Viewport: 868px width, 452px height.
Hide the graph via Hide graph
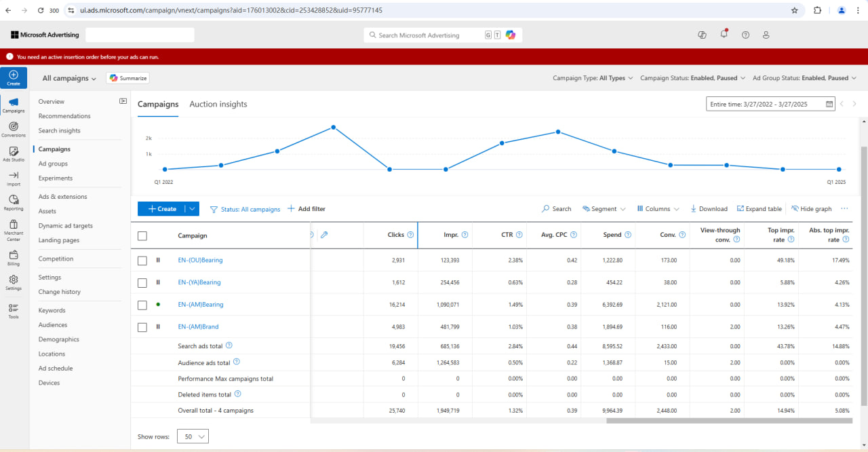coord(811,209)
